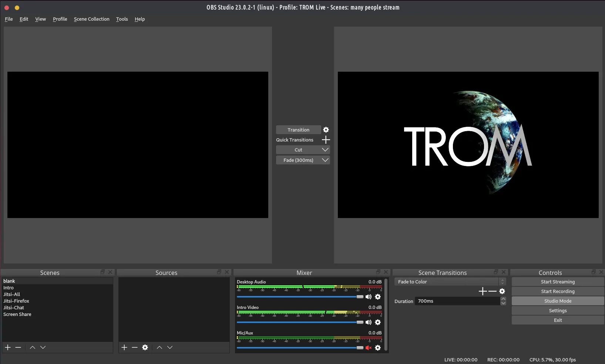
Task: Add a quick transition with the plus icon
Action: [x=326, y=140]
